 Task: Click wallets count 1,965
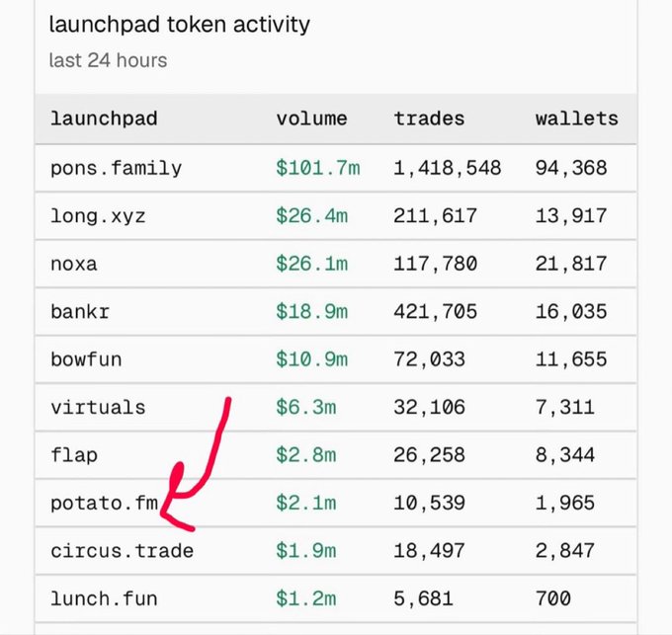[x=565, y=504]
